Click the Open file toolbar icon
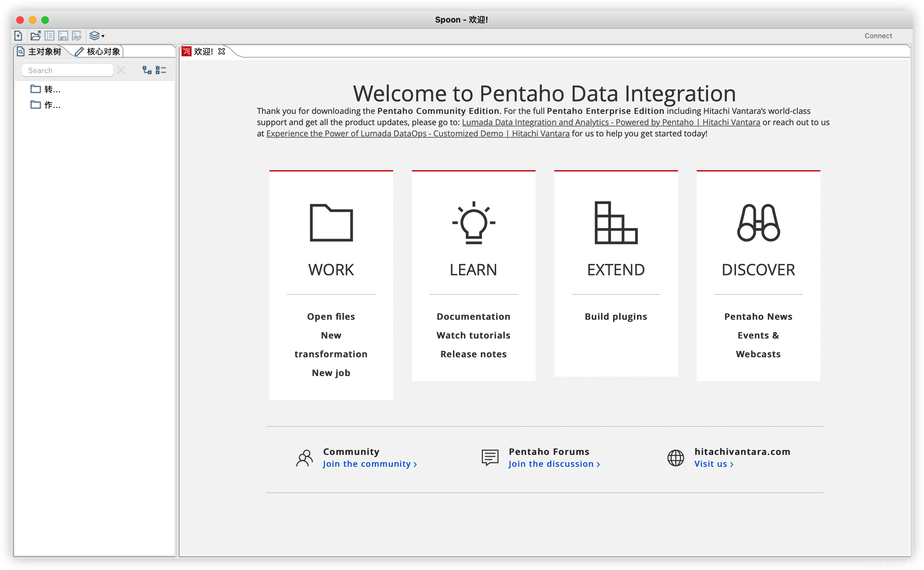 pos(36,36)
